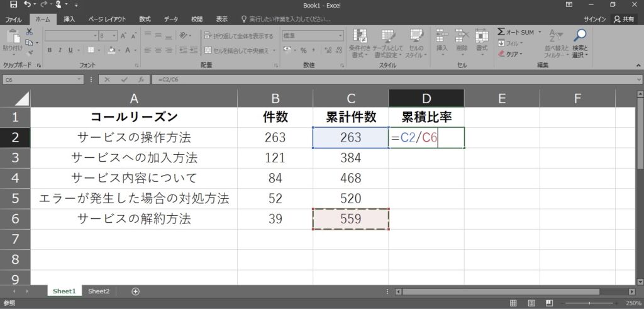Switch to Page Layout view in status bar
Viewport: 644px width, 309px height.
click(531, 303)
